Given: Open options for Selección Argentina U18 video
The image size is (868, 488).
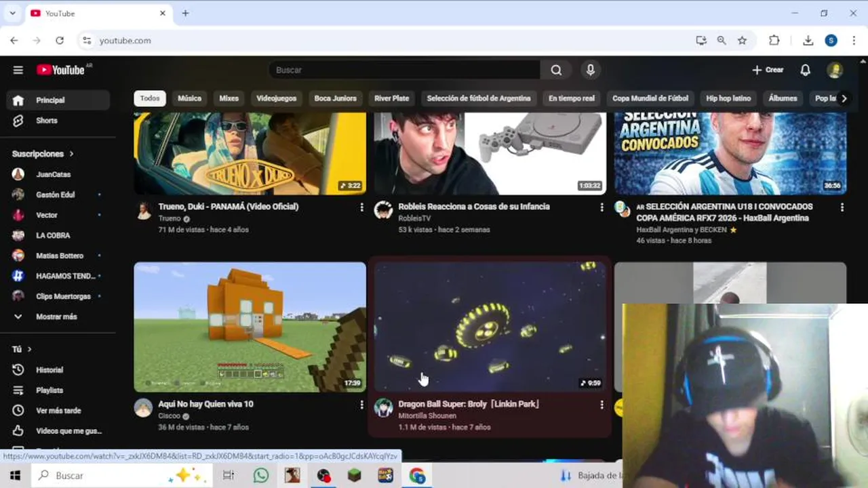Looking at the screenshot, I should click(842, 207).
